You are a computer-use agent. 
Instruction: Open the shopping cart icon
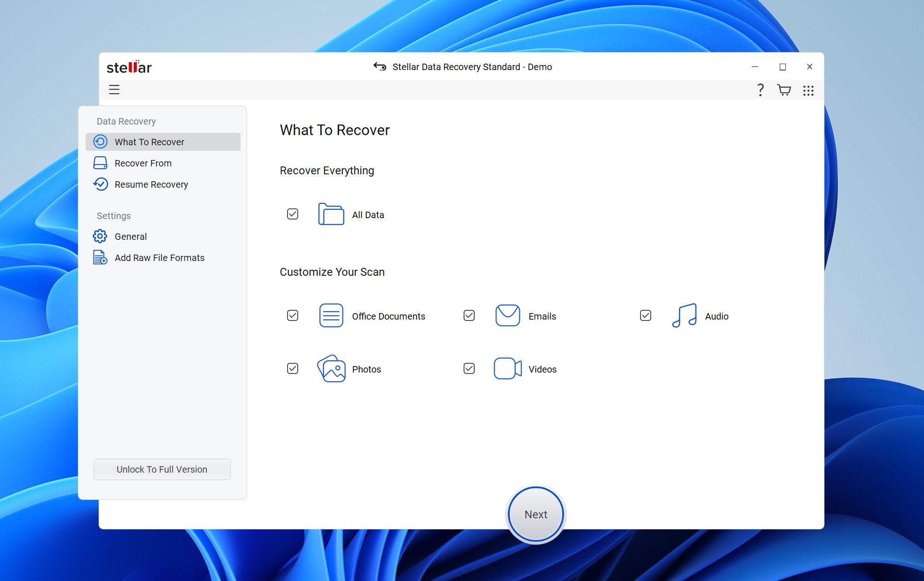(784, 90)
